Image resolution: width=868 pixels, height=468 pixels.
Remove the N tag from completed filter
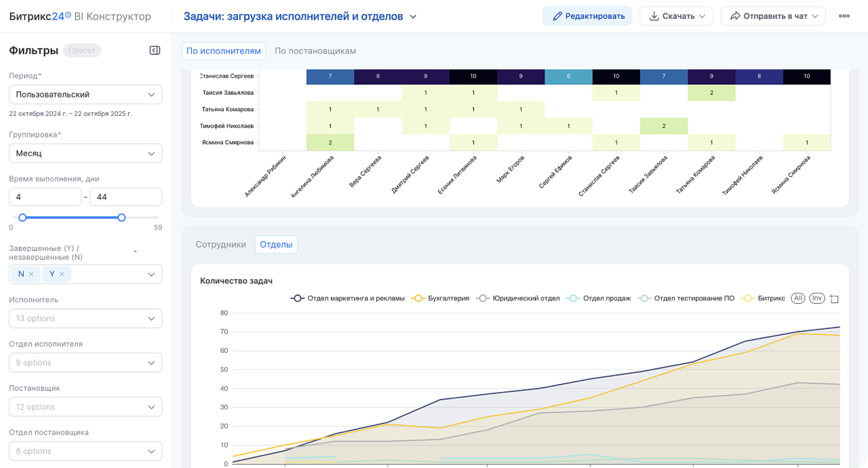[31, 274]
